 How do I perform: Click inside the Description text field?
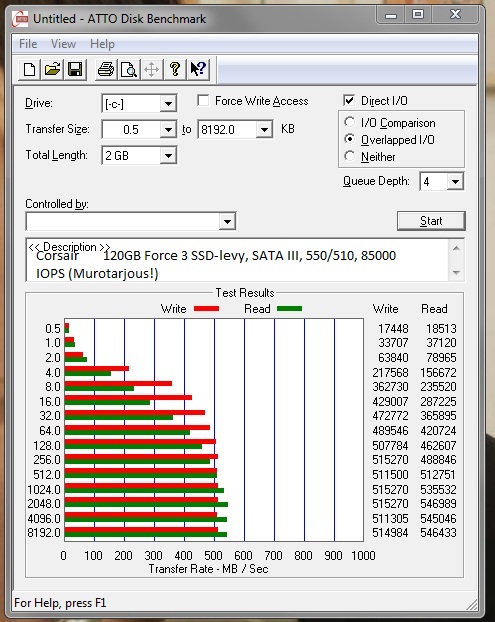[238, 260]
